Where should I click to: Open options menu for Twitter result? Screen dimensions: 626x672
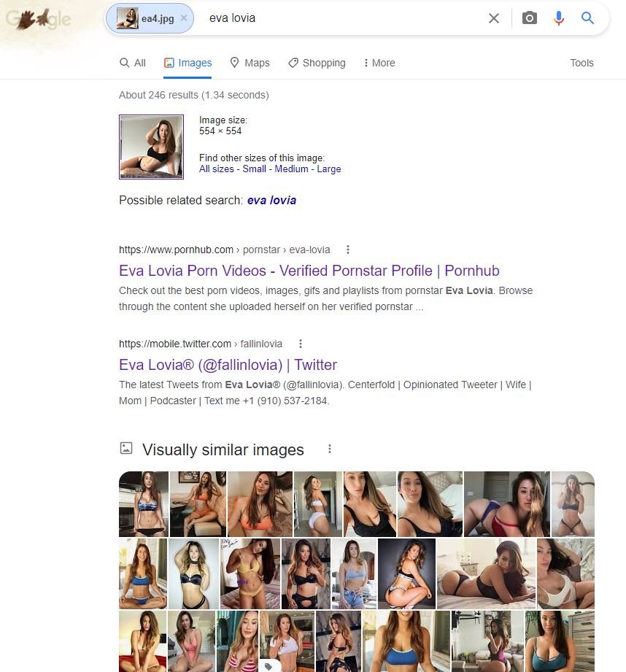coord(301,344)
